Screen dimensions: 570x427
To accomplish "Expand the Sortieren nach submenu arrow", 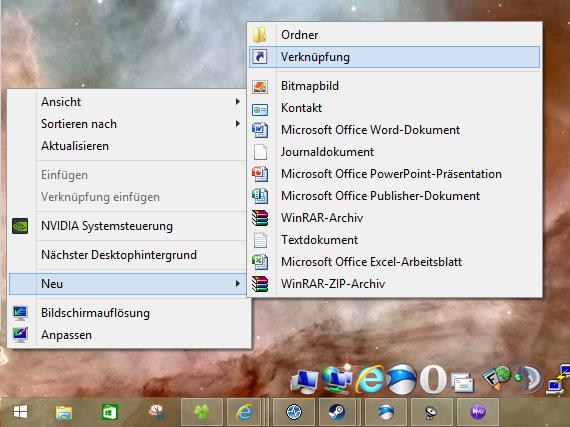I will point(237,124).
